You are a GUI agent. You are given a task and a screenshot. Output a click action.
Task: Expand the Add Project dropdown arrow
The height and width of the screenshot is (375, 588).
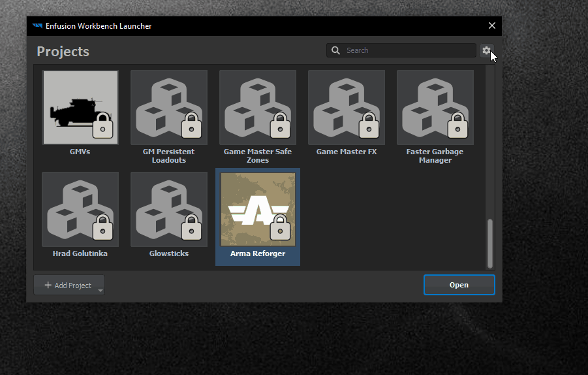(100, 290)
